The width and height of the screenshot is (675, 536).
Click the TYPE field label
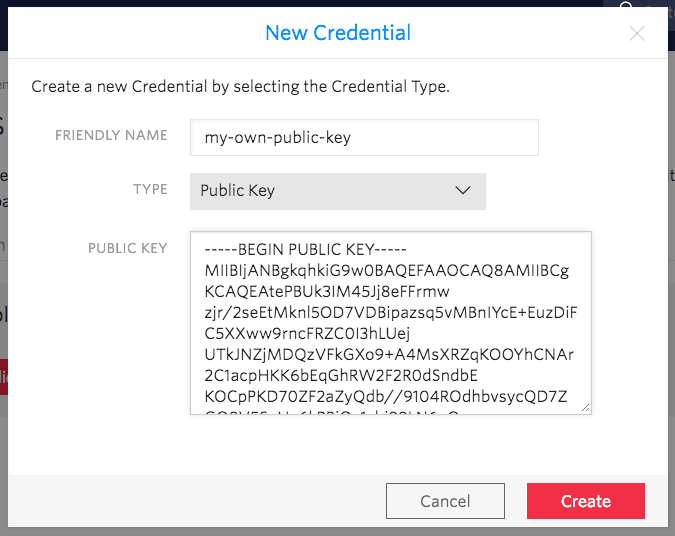[150, 189]
